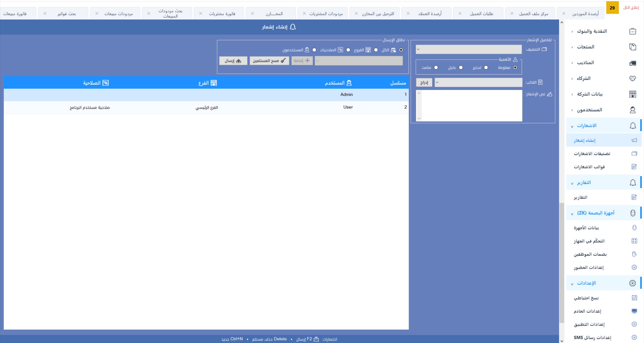Click the gear icon for إعدادات الحضور
This screenshot has height=343, width=644.
tap(634, 267)
